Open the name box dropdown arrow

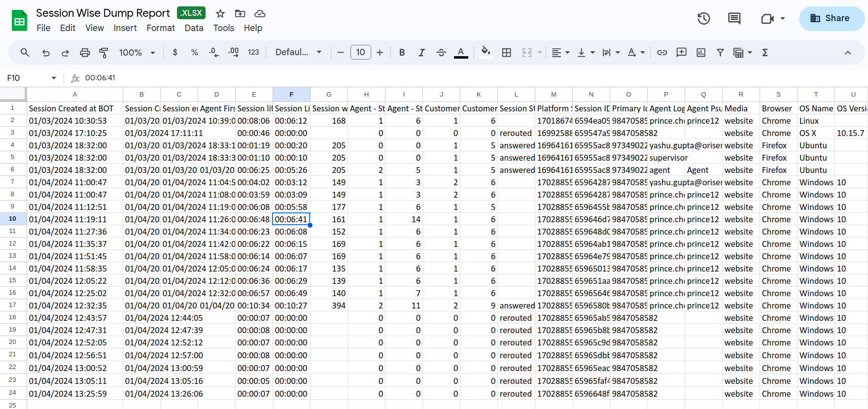coord(54,78)
